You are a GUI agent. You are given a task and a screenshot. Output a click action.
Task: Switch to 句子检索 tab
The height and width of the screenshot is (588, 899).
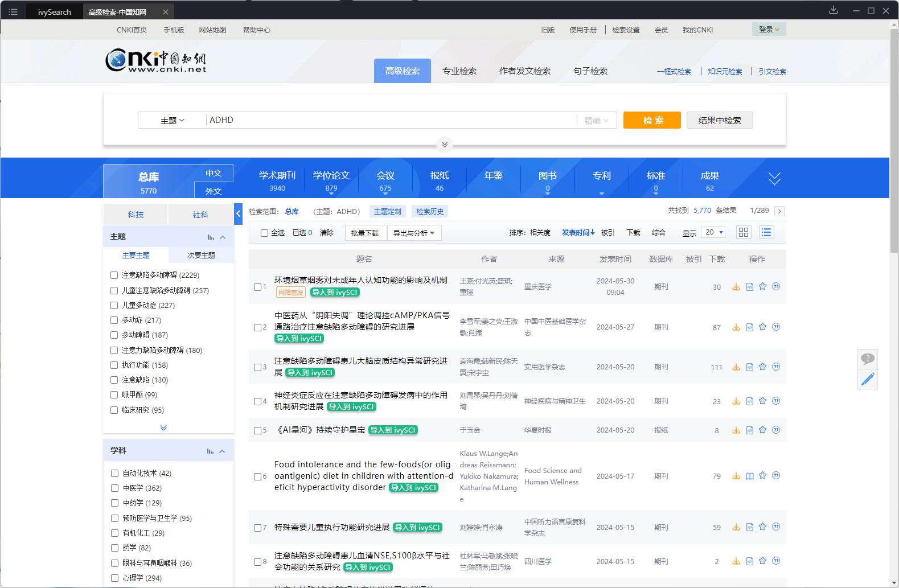click(590, 71)
